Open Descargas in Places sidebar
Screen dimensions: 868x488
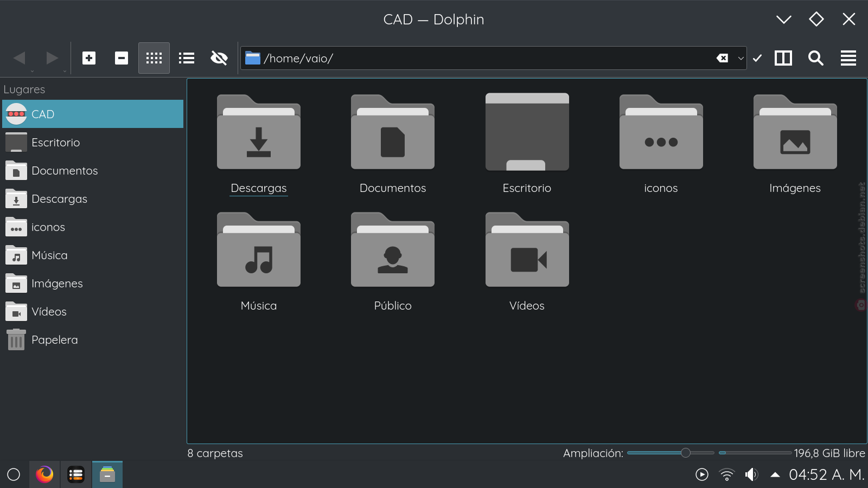click(93, 198)
